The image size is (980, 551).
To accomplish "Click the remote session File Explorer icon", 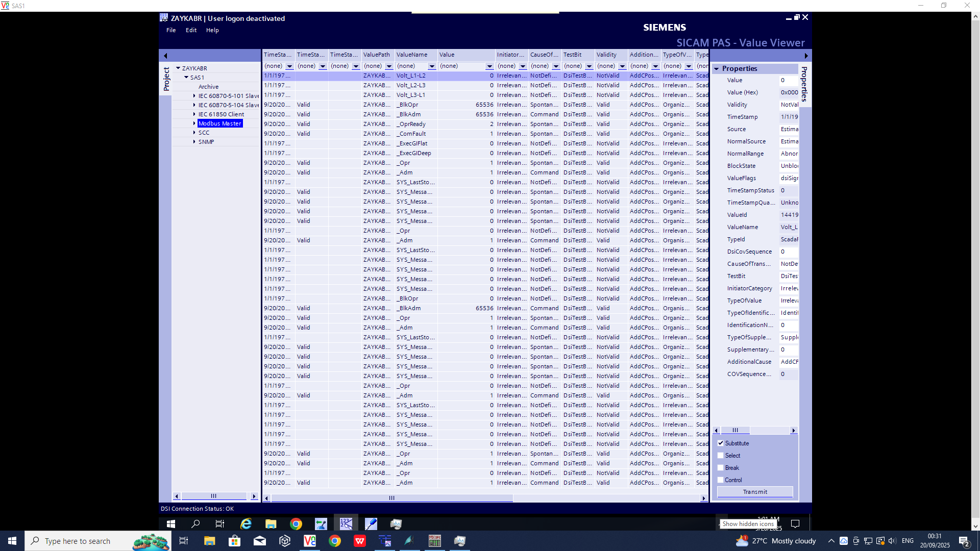I will point(271,524).
